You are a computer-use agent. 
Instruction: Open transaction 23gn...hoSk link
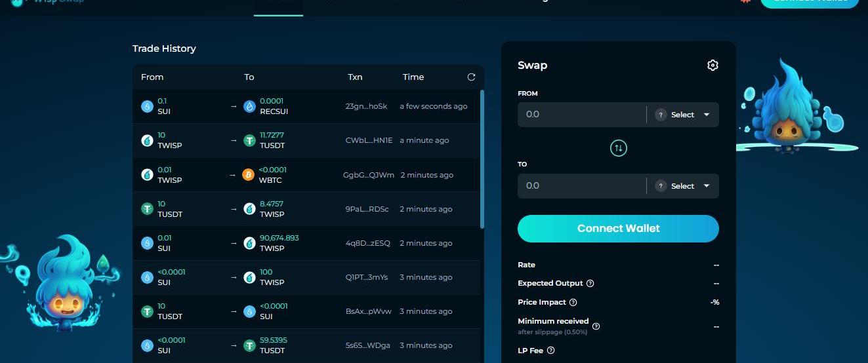click(366, 106)
